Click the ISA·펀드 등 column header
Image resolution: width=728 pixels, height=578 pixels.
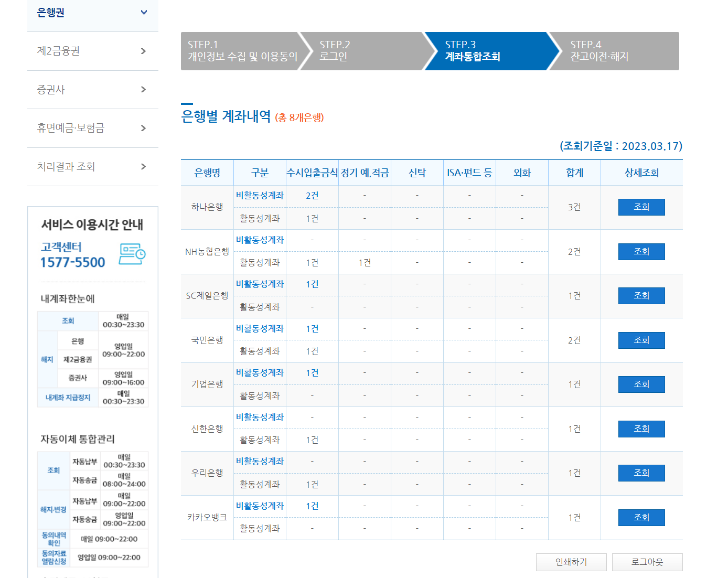tap(469, 173)
